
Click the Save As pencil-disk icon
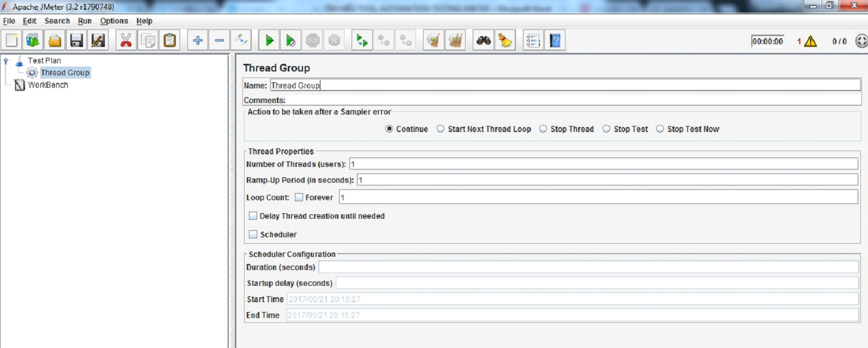[x=98, y=40]
